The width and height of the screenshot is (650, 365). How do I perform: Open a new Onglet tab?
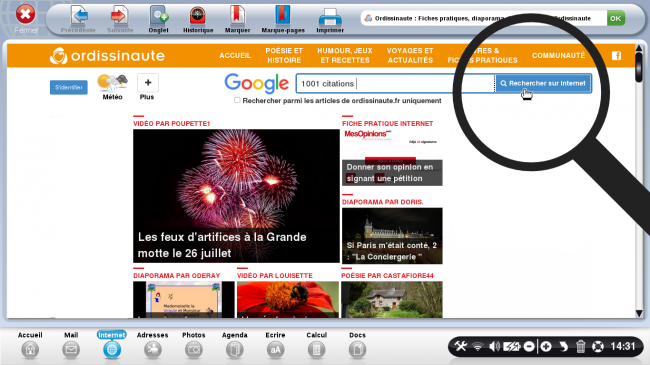click(x=159, y=16)
